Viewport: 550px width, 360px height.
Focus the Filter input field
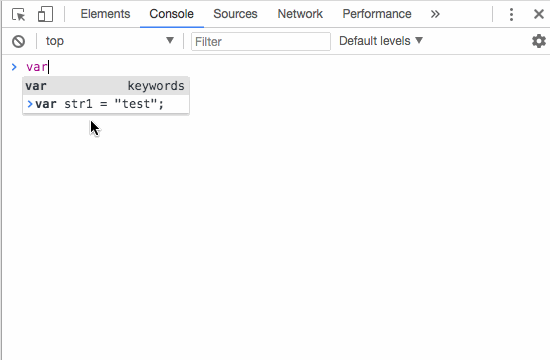click(261, 41)
